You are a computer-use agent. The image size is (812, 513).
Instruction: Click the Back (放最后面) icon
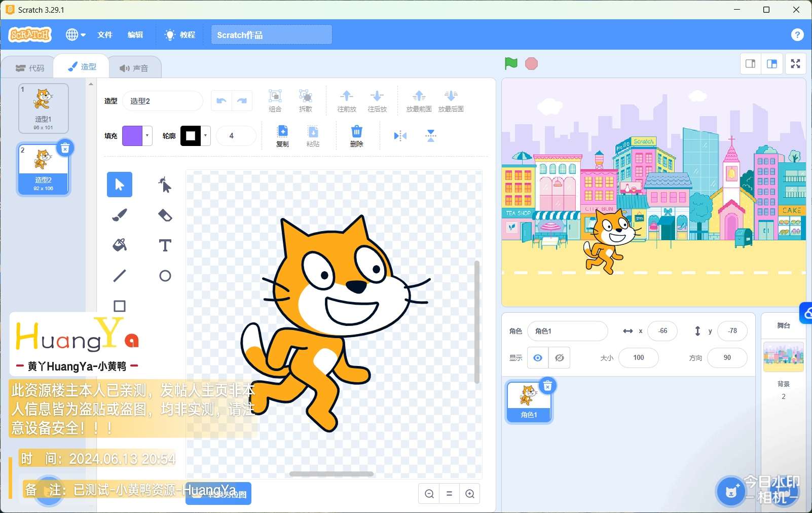(x=451, y=100)
